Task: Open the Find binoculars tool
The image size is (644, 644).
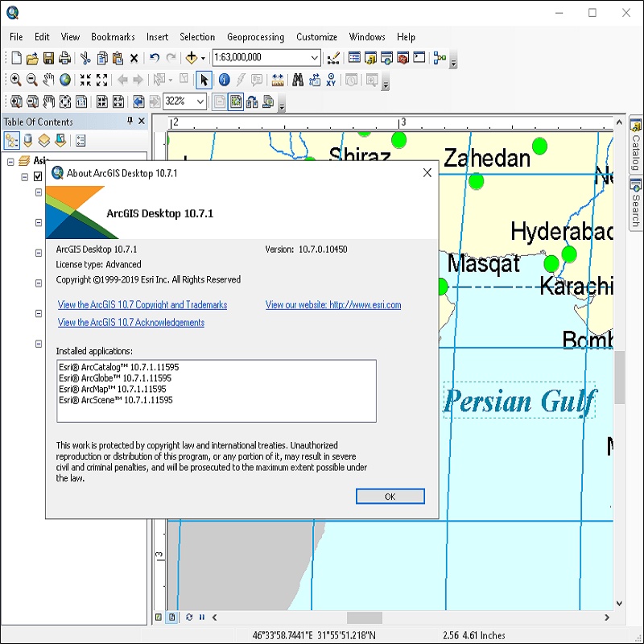Action: [298, 80]
